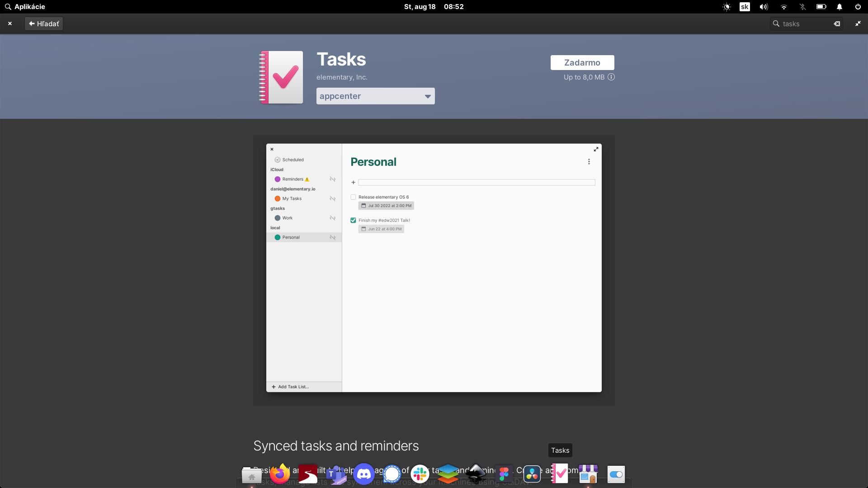This screenshot has width=868, height=488.
Task: Launch Files from the dock
Action: pyautogui.click(x=252, y=474)
